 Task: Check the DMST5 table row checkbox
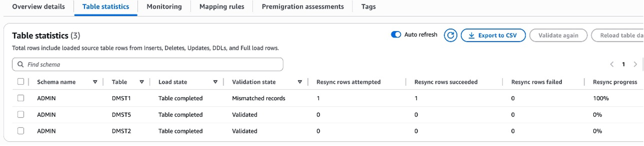point(21,115)
